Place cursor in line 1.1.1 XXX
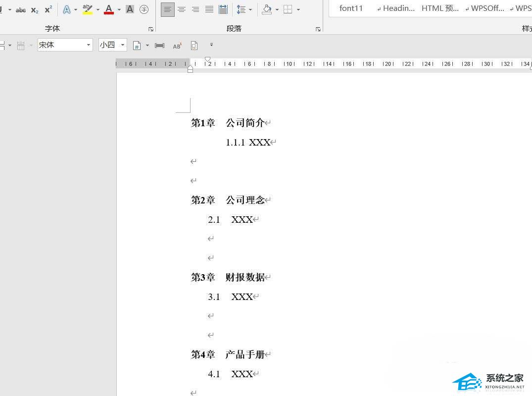532x396 pixels. [248, 142]
